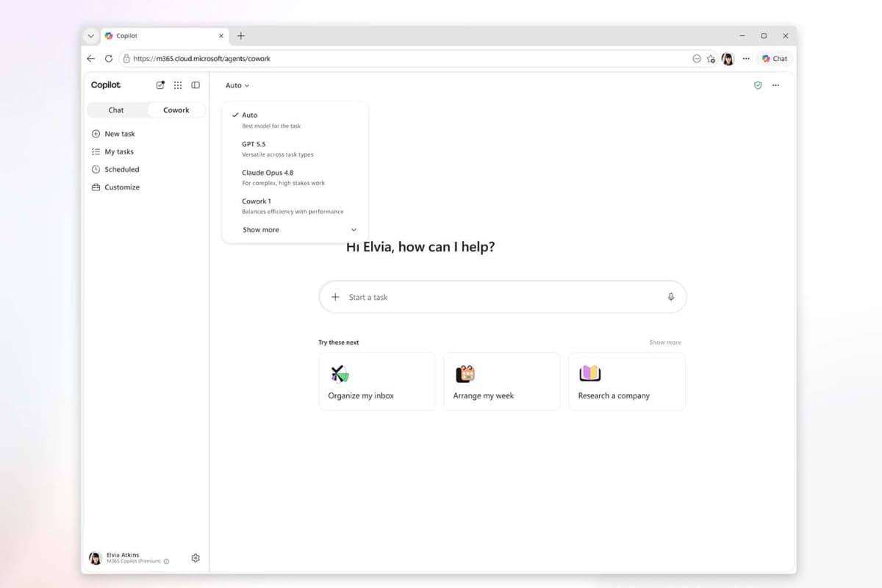Open more options ellipsis in Copilot header
882x588 pixels.
tap(775, 85)
